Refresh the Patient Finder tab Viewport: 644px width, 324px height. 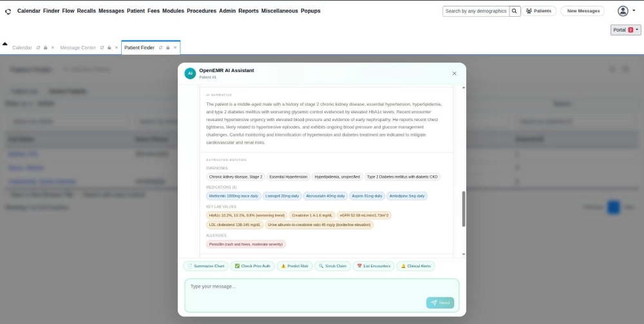[x=160, y=48]
